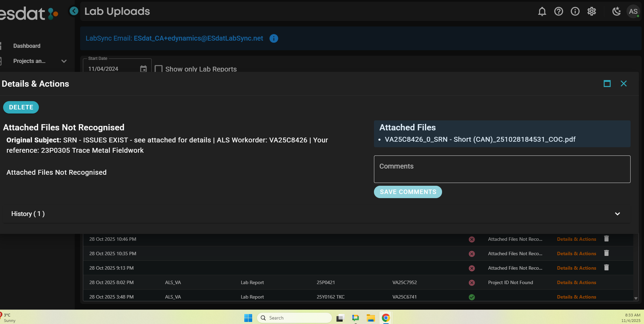Open Windows Start menu

pyautogui.click(x=248, y=318)
